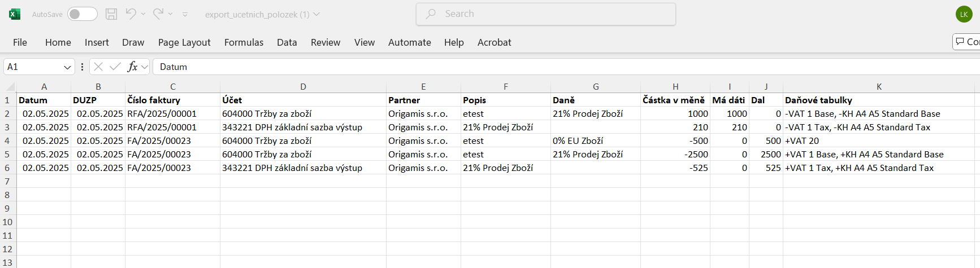Open the Undo history dropdown arrow
The width and height of the screenshot is (980, 268).
[143, 14]
